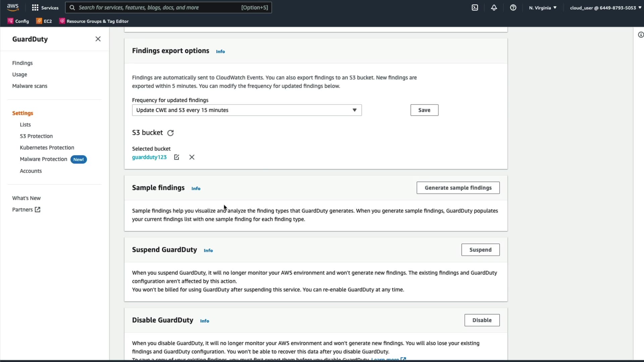
Task: Open the AWS help menu icon
Action: (513, 7)
